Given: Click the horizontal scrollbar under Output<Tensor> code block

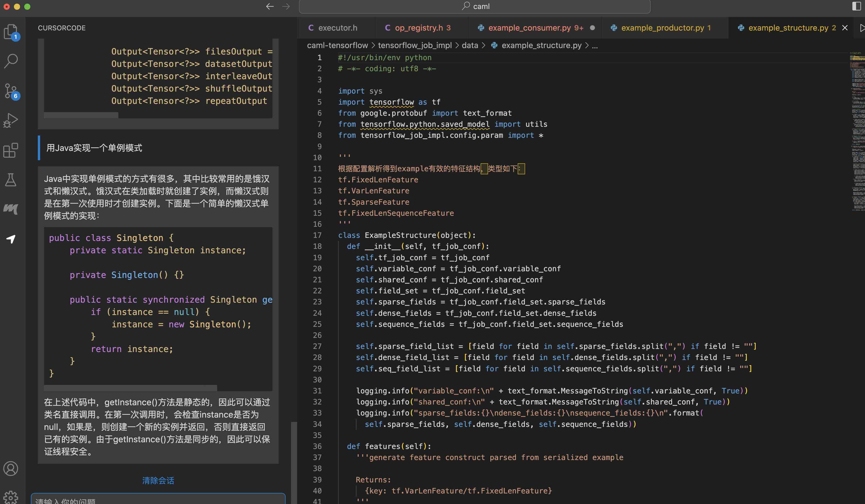Looking at the screenshot, I should point(81,115).
